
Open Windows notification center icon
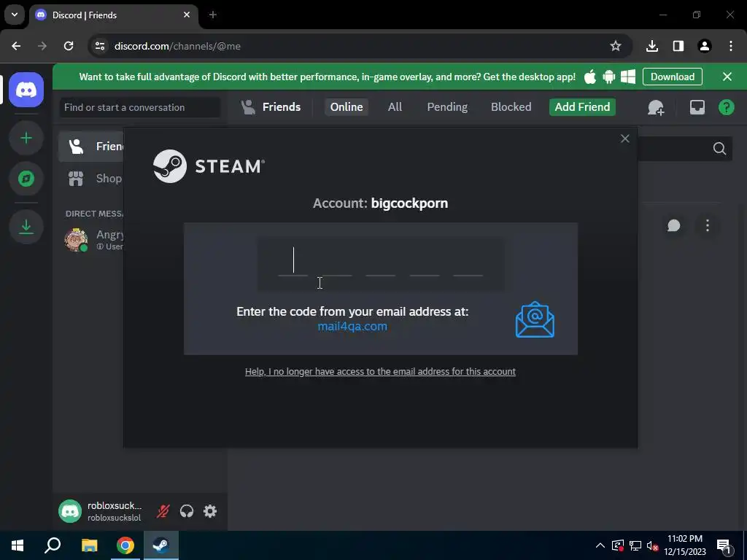click(x=724, y=545)
